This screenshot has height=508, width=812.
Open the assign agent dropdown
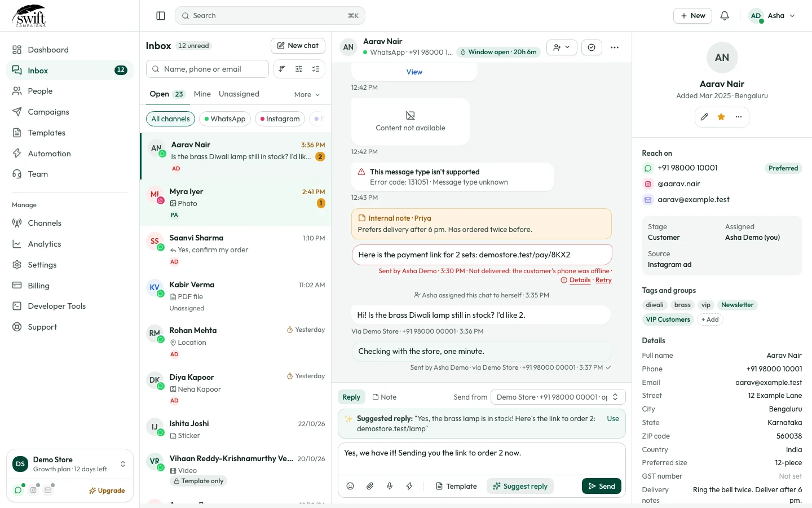[x=562, y=47]
